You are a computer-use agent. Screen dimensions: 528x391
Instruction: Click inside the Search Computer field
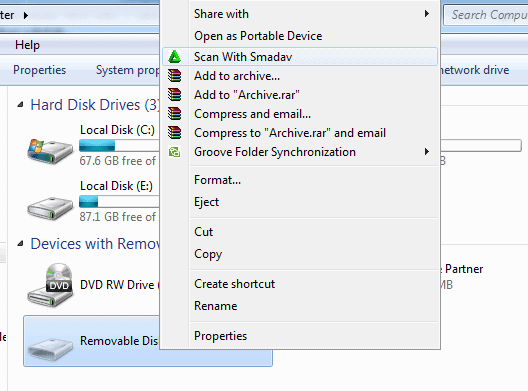pos(486,15)
